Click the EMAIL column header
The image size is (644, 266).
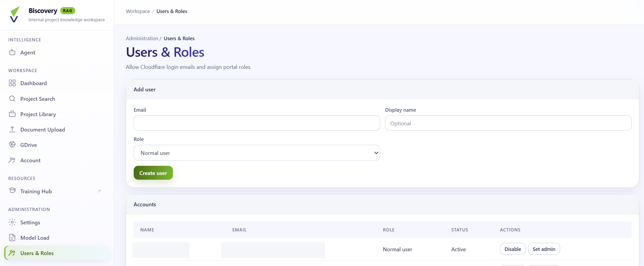tap(239, 230)
